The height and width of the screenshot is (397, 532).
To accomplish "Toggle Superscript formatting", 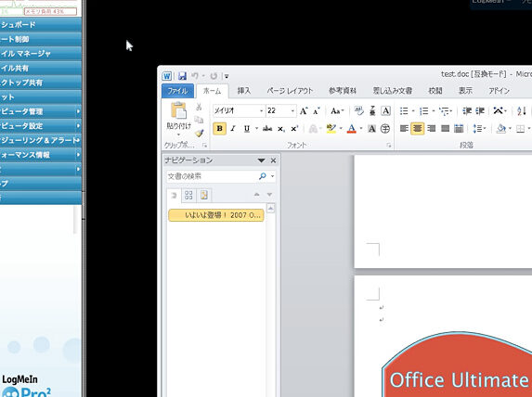I will point(294,129).
